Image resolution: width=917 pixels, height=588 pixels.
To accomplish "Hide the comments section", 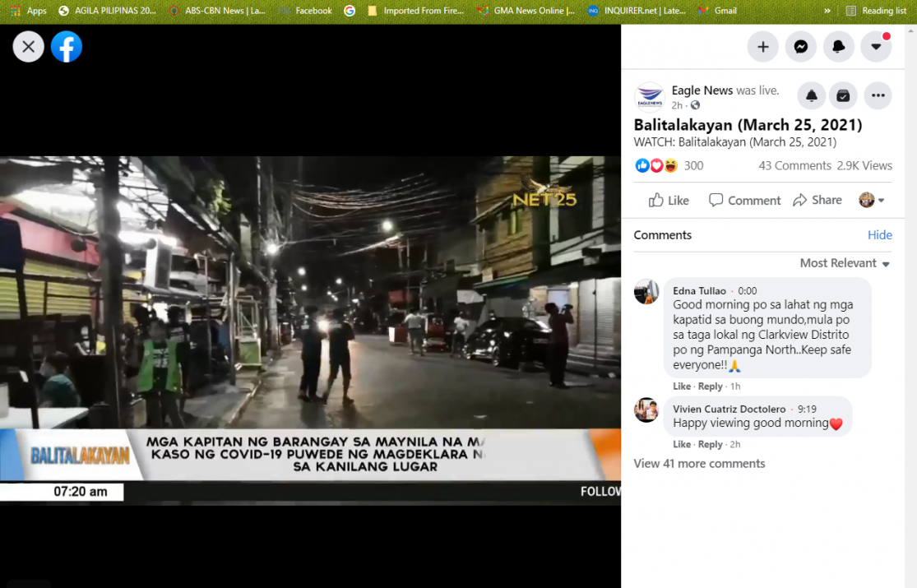I will click(879, 235).
